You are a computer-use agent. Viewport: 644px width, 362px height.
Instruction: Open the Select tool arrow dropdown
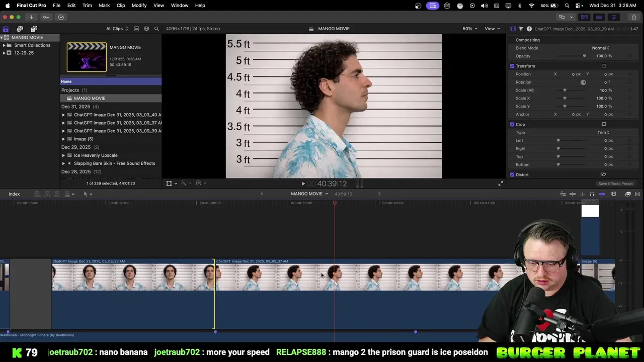pyautogui.click(x=88, y=194)
